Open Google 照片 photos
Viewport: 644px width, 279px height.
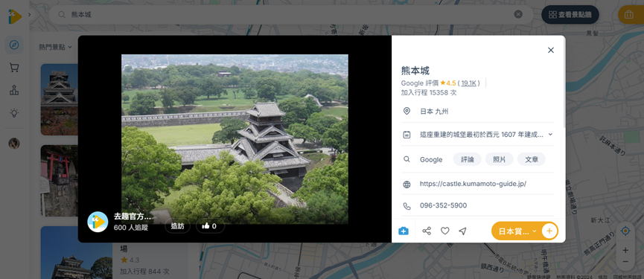coord(499,159)
